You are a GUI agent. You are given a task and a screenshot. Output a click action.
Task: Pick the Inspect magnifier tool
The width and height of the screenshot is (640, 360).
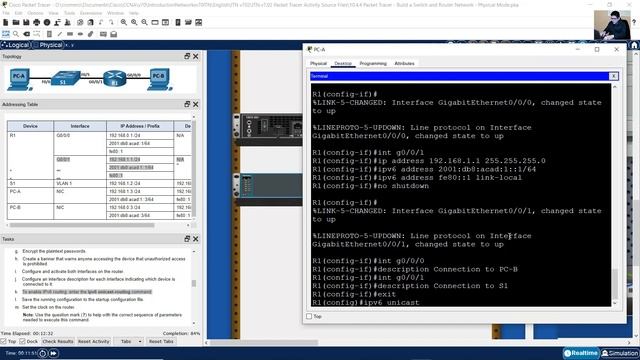click(x=16, y=34)
